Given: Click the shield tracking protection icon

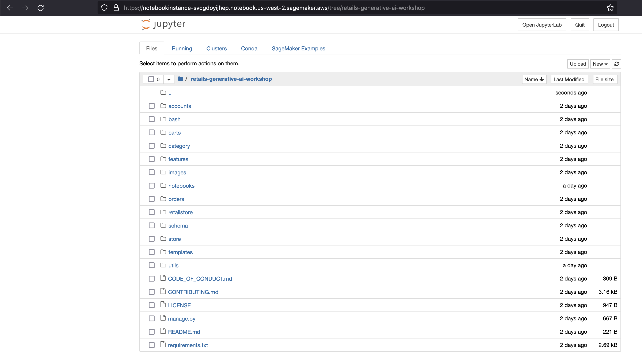Looking at the screenshot, I should (104, 8).
